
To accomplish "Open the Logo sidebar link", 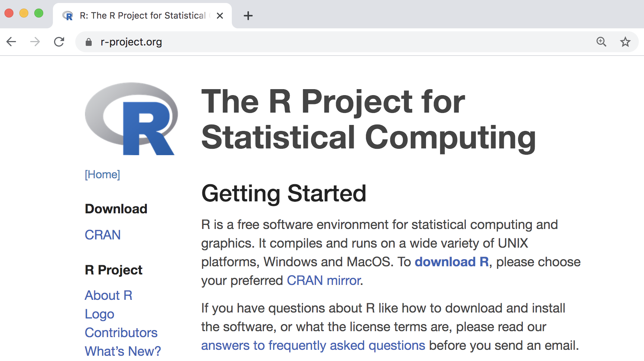I will click(x=100, y=314).
